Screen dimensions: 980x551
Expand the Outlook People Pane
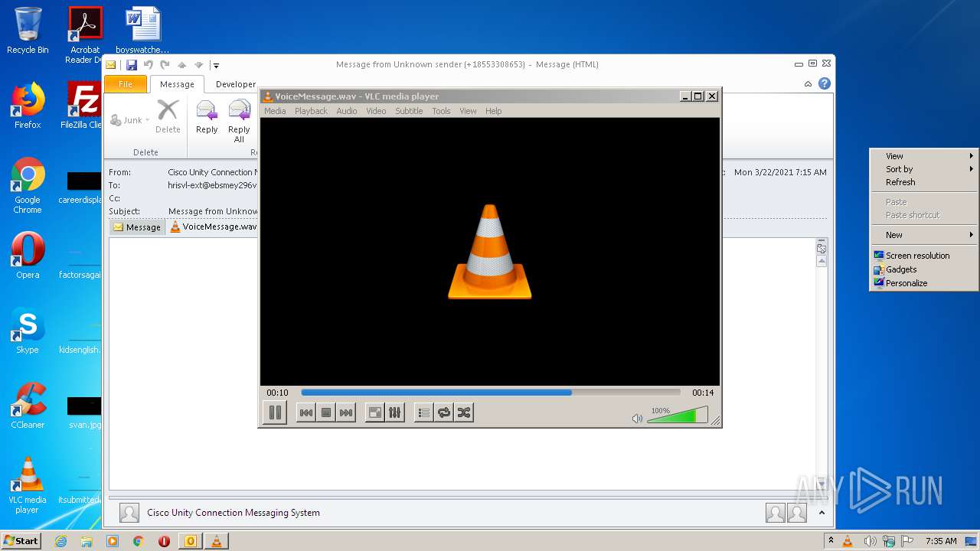(x=822, y=513)
